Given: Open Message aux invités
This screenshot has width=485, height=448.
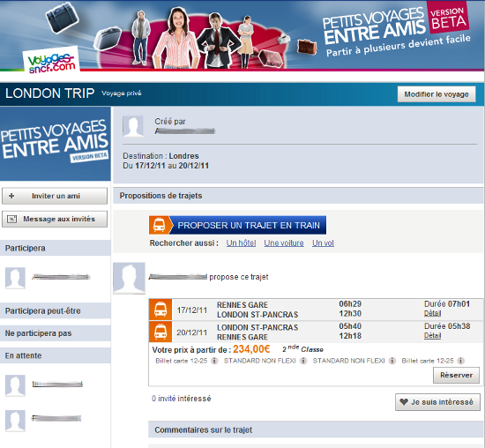Looking at the screenshot, I should pyautogui.click(x=55, y=219).
